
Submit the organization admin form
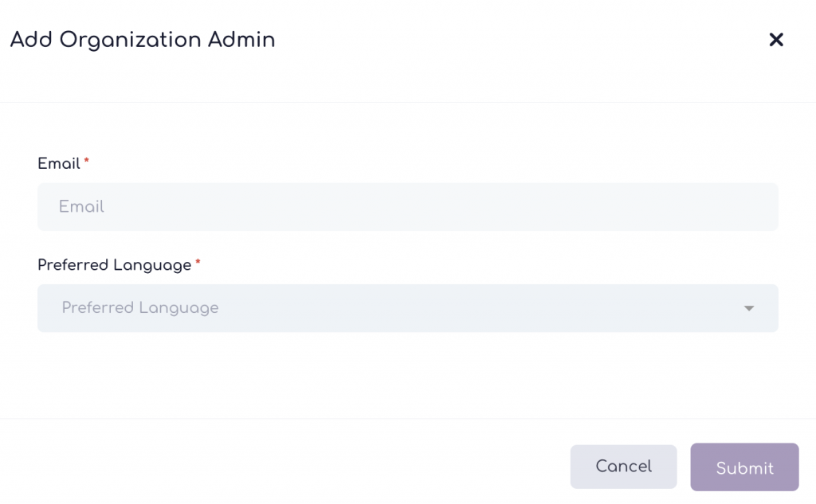pos(744,467)
